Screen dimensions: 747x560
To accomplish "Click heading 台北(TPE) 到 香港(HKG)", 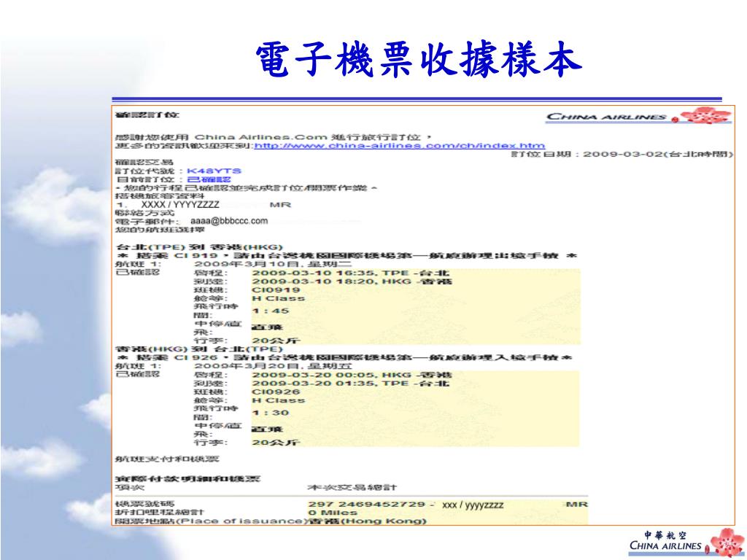I will [x=199, y=247].
